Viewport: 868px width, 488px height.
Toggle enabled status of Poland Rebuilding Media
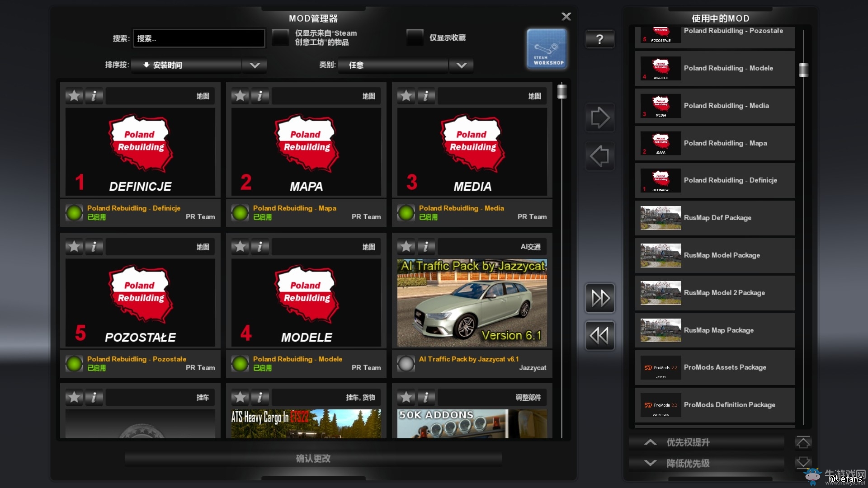click(x=406, y=213)
